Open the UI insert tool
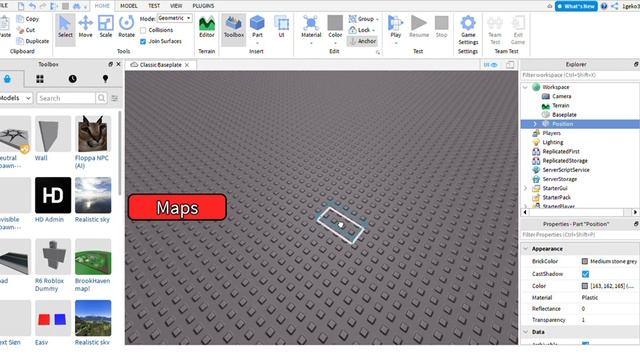Viewport: 640px width, 360px height. point(281,27)
